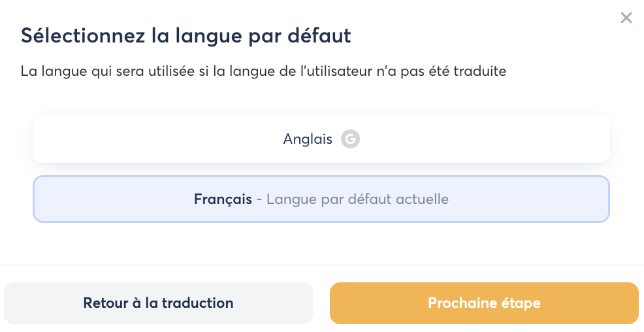The width and height of the screenshot is (644, 332).
Task: Click the description about the user's untranslated language
Action: click(x=263, y=71)
